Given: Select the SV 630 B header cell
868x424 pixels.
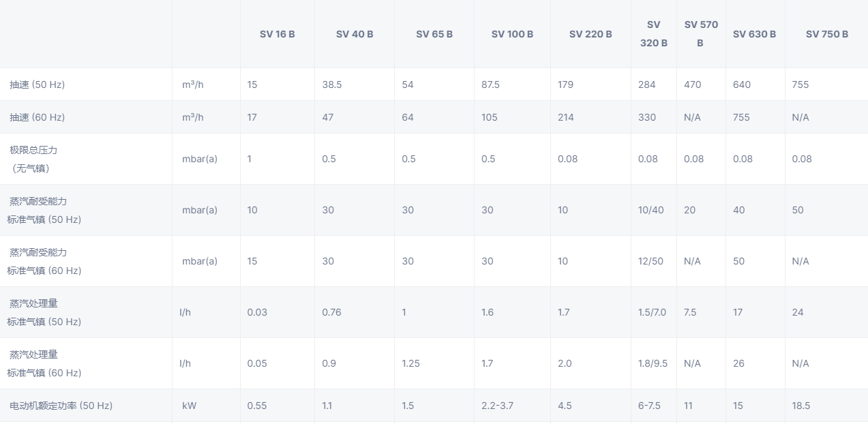Looking at the screenshot, I should click(x=754, y=34).
